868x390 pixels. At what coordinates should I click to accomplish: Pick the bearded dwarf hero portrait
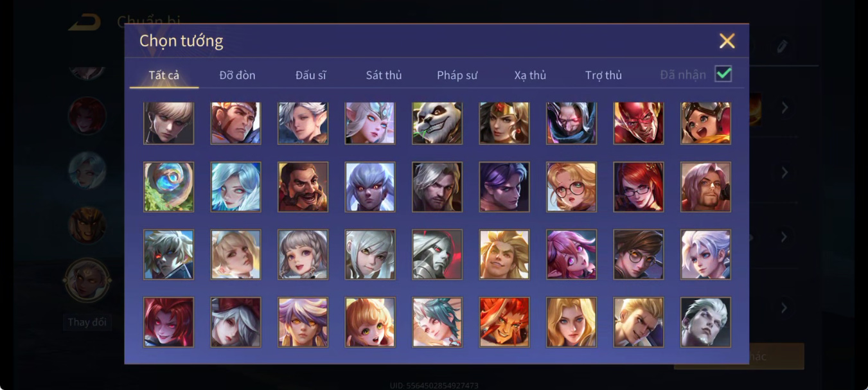[x=303, y=187]
